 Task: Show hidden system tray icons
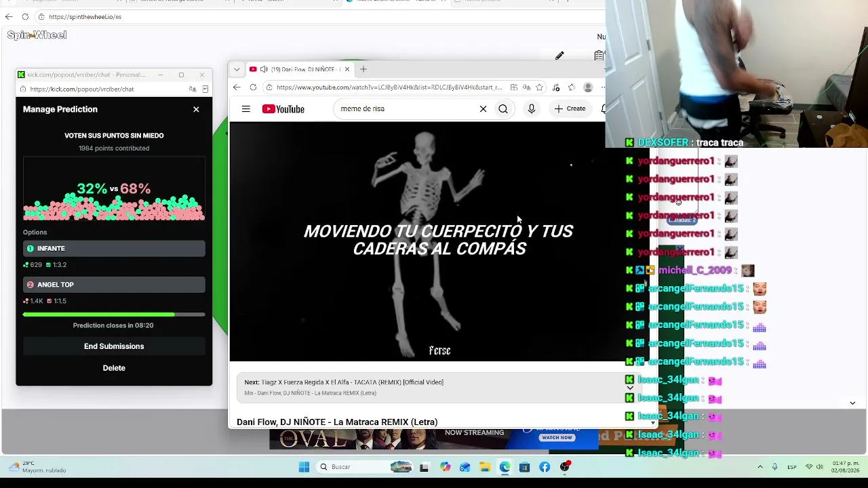[x=759, y=467]
